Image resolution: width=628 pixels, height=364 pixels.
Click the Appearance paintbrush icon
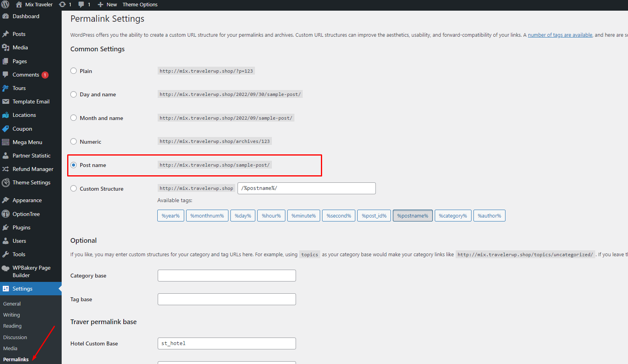click(6, 200)
